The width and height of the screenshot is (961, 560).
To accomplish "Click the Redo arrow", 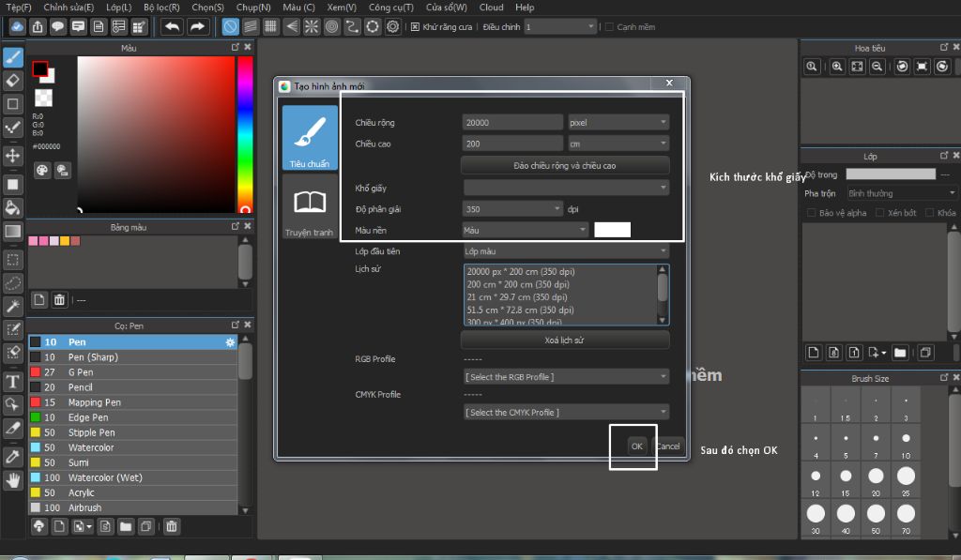I will 197,27.
